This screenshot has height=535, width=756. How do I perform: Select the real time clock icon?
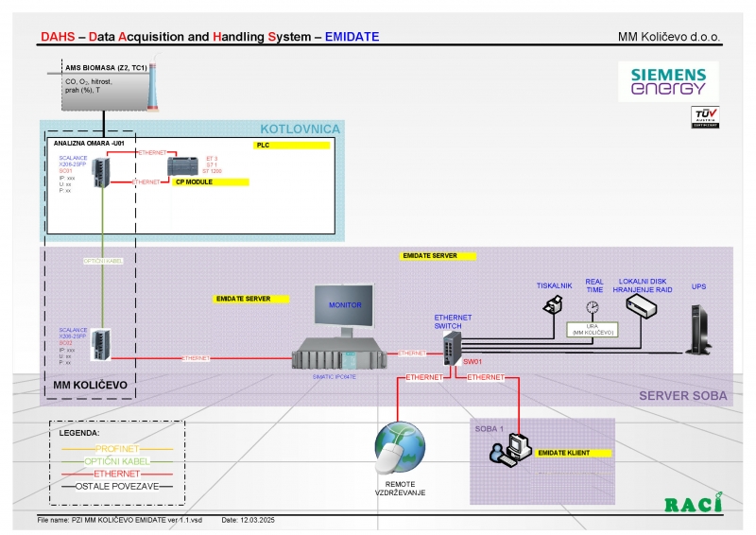coord(593,307)
